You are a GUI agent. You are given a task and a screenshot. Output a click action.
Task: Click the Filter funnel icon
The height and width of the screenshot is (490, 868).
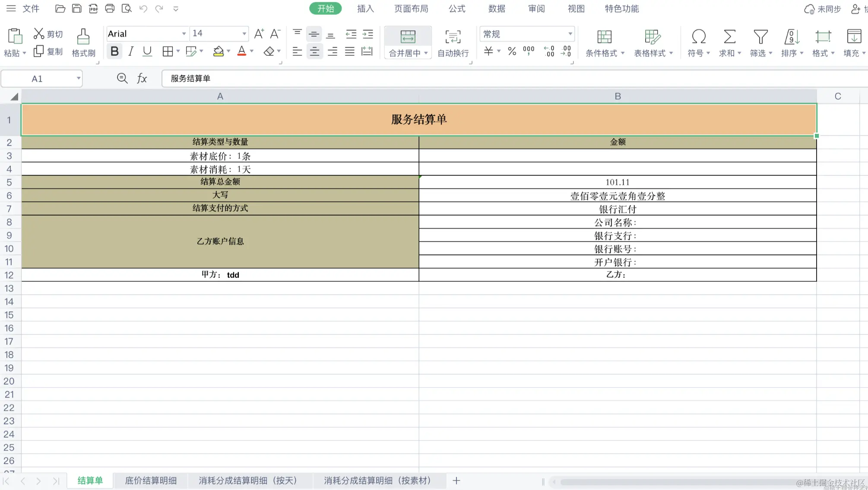pyautogui.click(x=760, y=37)
